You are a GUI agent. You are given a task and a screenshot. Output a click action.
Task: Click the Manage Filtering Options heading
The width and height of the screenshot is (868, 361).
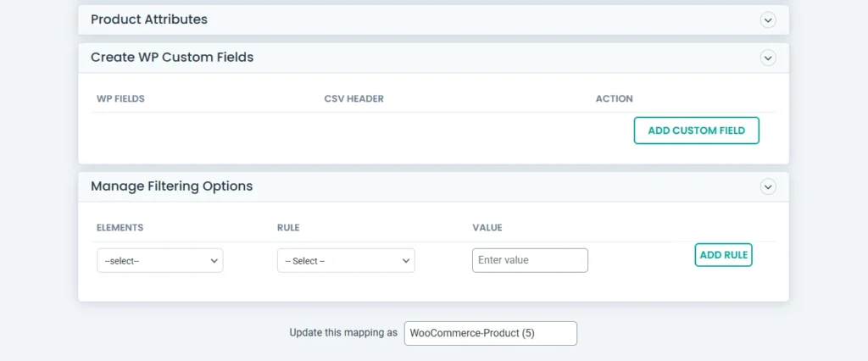click(171, 186)
